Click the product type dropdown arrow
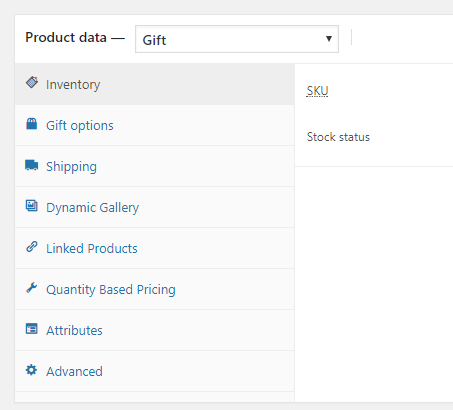The image size is (453, 410). [x=329, y=39]
